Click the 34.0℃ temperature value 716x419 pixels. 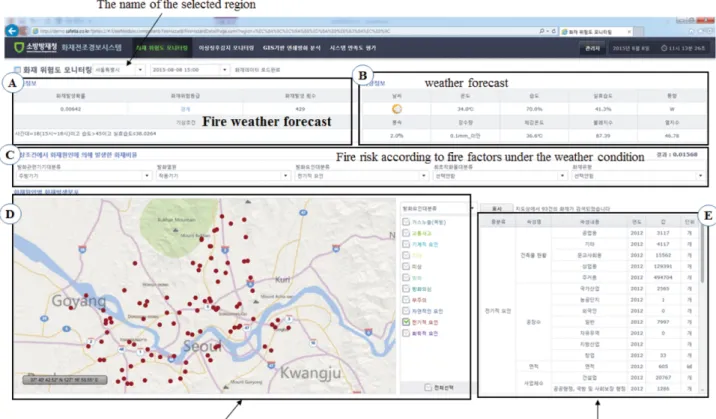(465, 109)
